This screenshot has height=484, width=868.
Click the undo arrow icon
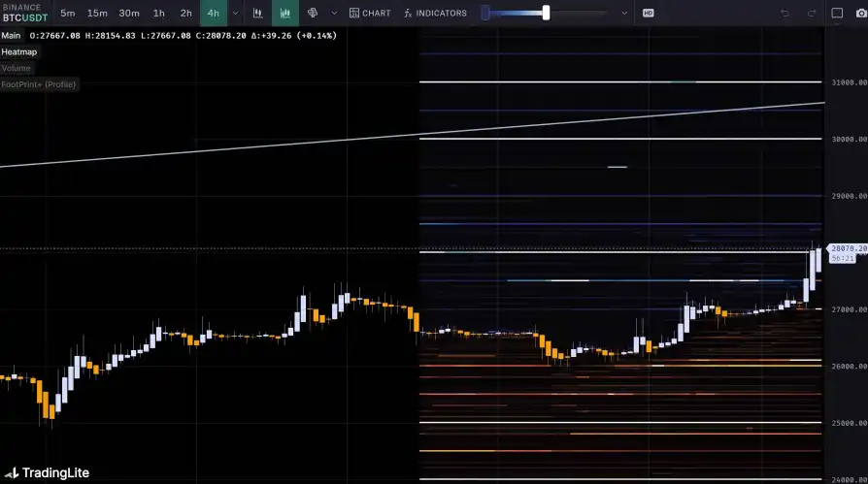pos(785,13)
